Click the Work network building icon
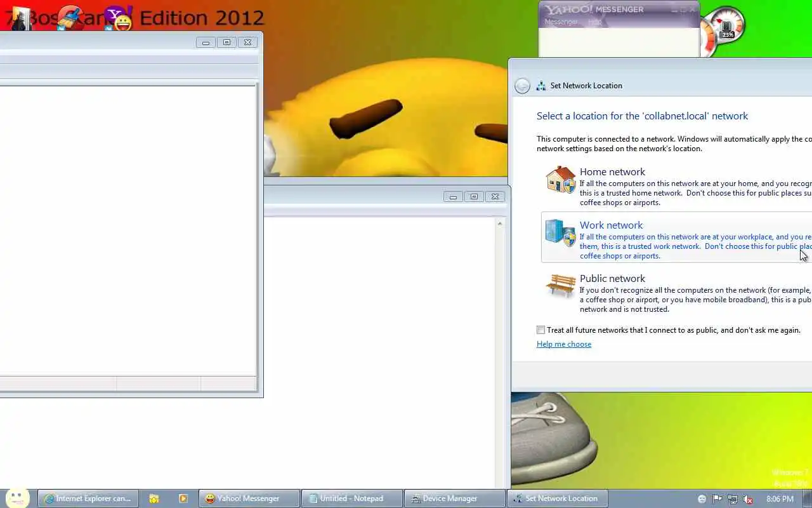This screenshot has width=812, height=508. tap(561, 233)
